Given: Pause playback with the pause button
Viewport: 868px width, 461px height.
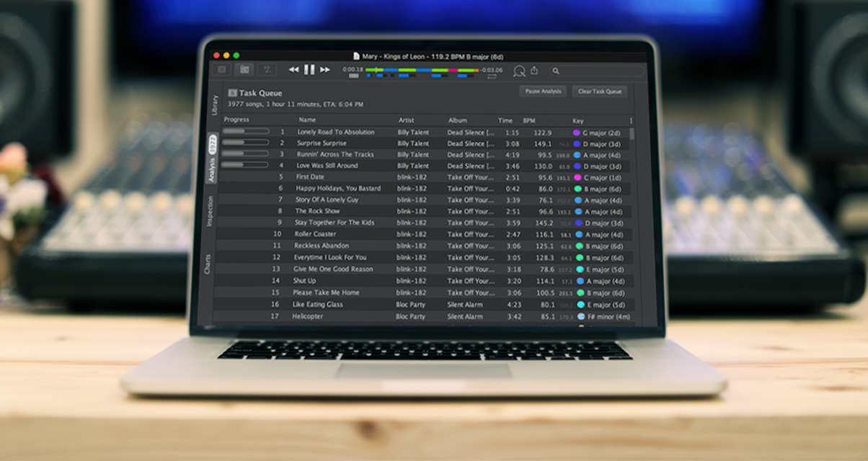Looking at the screenshot, I should [309, 70].
